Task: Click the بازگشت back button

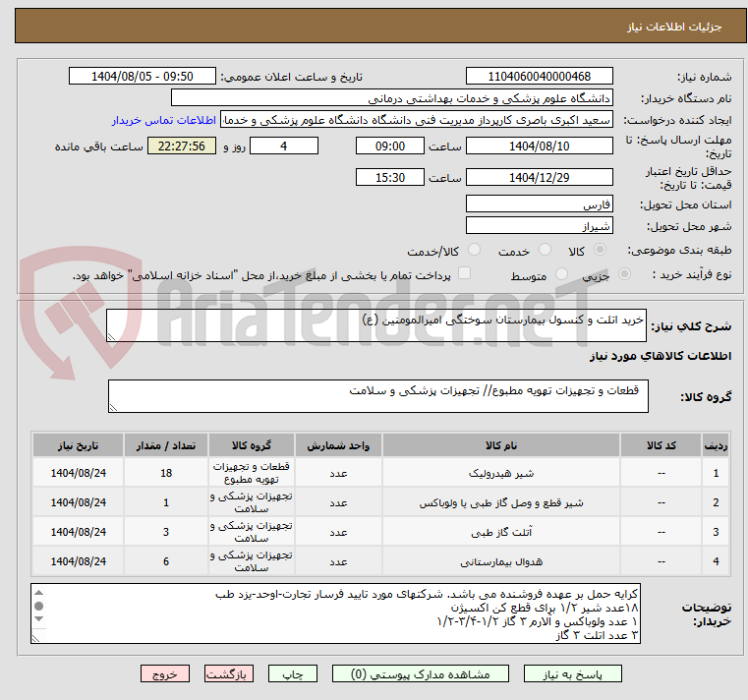Action: pyautogui.click(x=228, y=674)
